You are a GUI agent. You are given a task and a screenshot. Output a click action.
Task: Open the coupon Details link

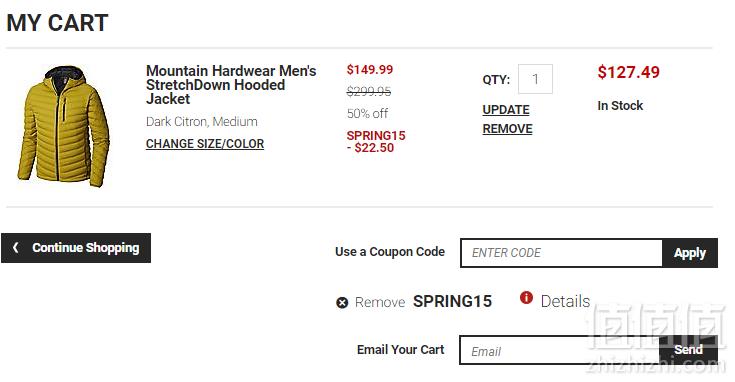(565, 301)
